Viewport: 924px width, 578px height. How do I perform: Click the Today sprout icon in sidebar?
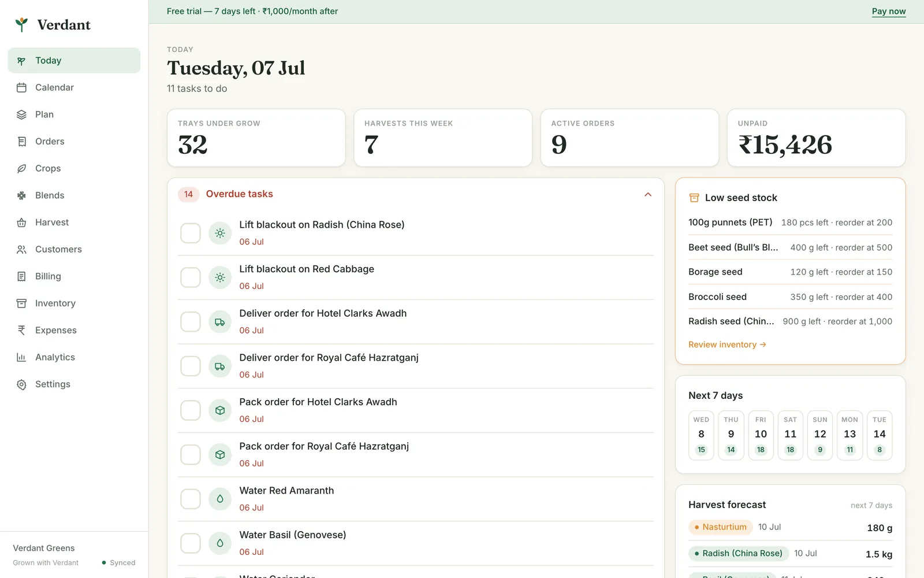click(21, 61)
